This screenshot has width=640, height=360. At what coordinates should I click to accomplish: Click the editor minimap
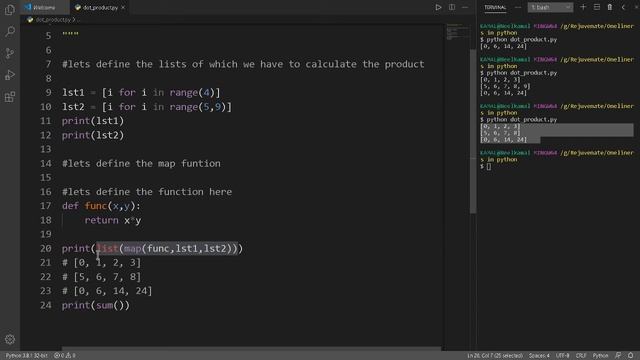click(x=456, y=33)
